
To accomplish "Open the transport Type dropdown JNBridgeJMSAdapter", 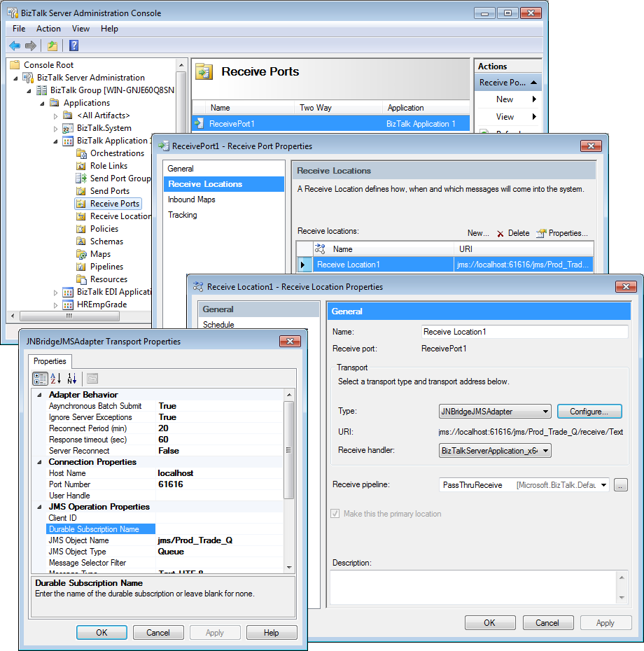I will tap(495, 412).
